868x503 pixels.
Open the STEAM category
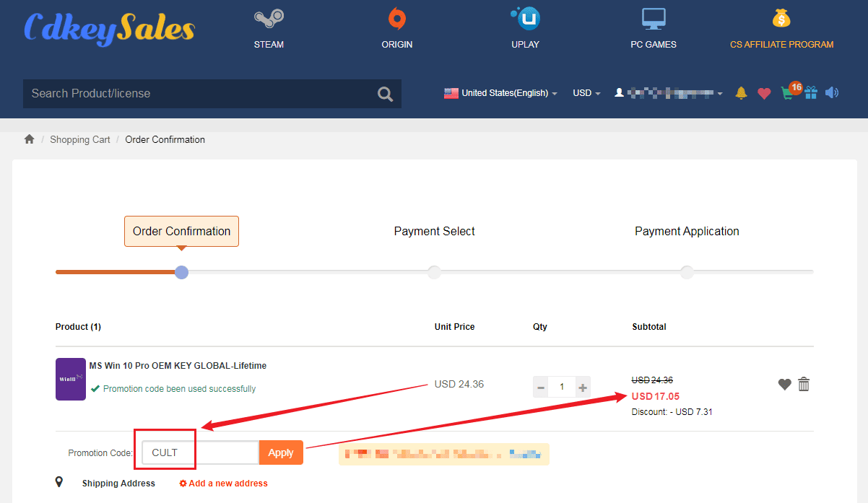[269, 29]
